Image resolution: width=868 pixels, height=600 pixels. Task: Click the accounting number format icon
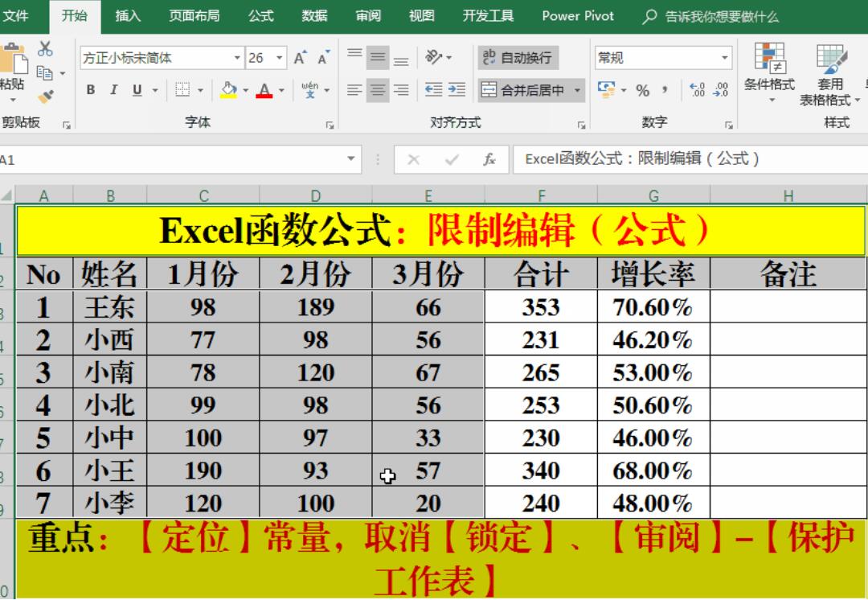[607, 89]
